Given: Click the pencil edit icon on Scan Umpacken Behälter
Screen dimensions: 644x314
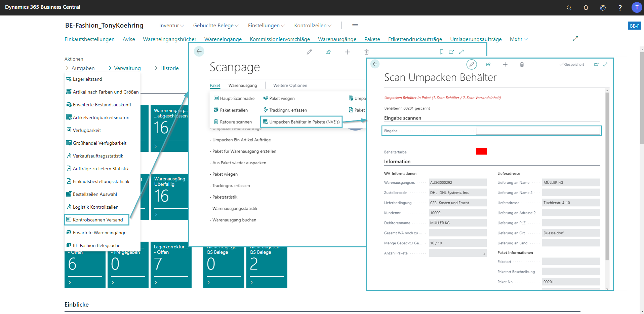Looking at the screenshot, I should 472,64.
